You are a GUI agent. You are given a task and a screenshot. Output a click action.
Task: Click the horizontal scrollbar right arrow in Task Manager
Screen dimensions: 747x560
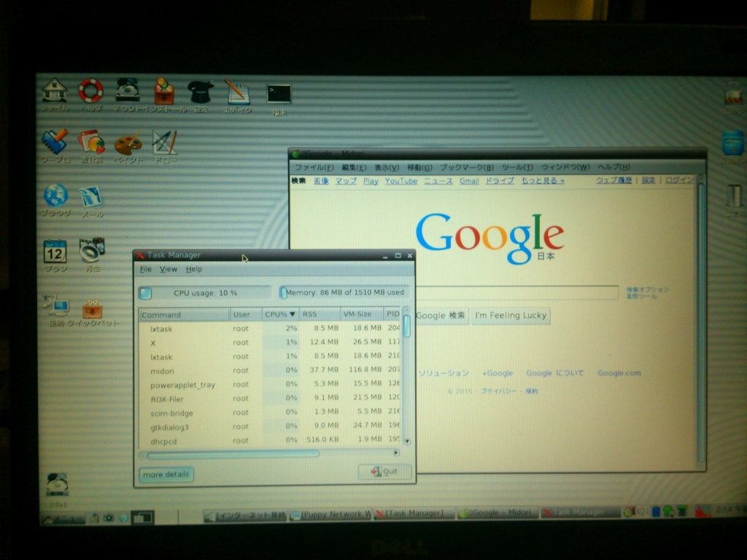[396, 452]
